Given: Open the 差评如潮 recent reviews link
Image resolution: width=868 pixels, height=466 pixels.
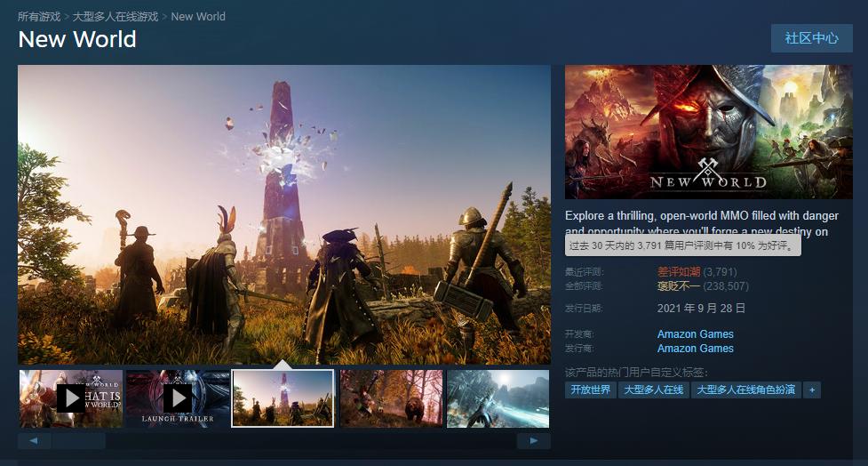Looking at the screenshot, I should tap(679, 272).
